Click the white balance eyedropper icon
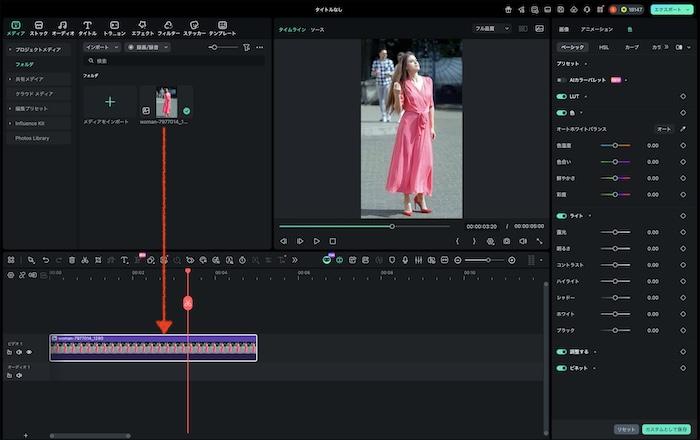The width and height of the screenshot is (700, 440). pos(683,129)
